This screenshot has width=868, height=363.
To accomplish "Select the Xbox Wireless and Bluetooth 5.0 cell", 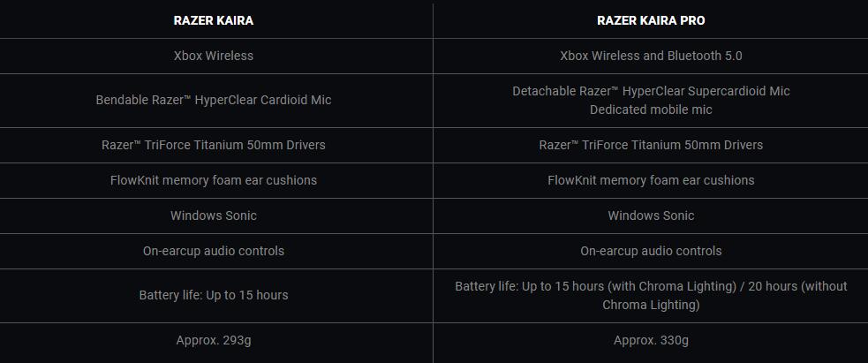I will (651, 56).
